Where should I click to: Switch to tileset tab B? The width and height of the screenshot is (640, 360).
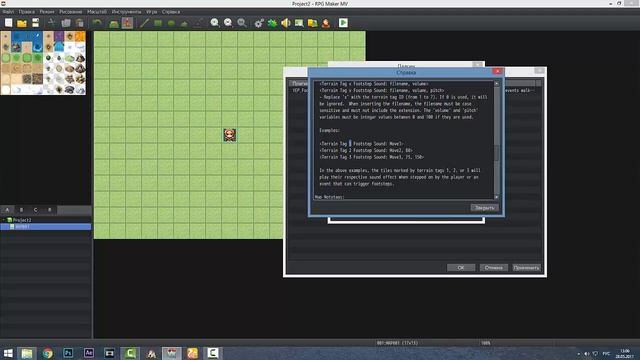point(21,210)
